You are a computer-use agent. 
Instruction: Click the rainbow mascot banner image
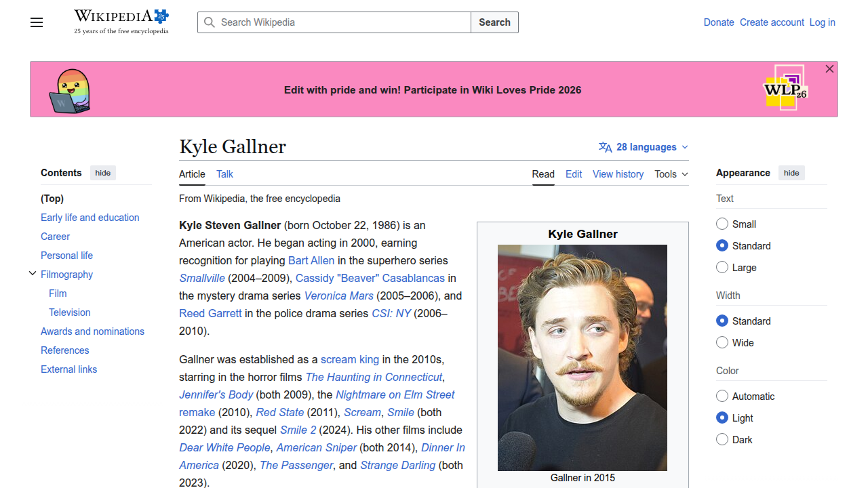point(70,91)
